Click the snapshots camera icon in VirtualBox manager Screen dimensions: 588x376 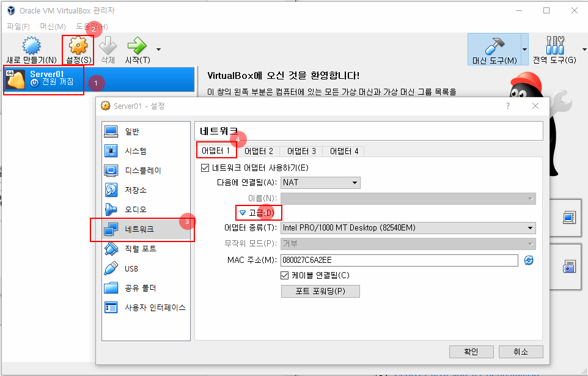click(569, 267)
